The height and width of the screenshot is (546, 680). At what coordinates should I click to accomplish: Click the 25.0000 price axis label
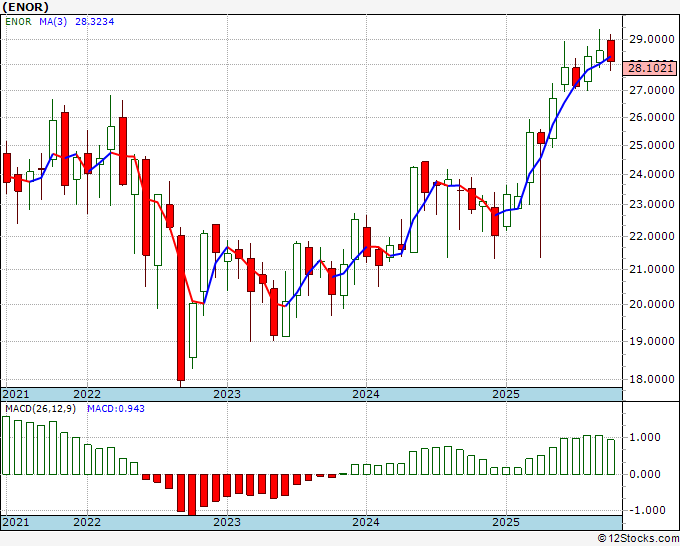click(652, 145)
